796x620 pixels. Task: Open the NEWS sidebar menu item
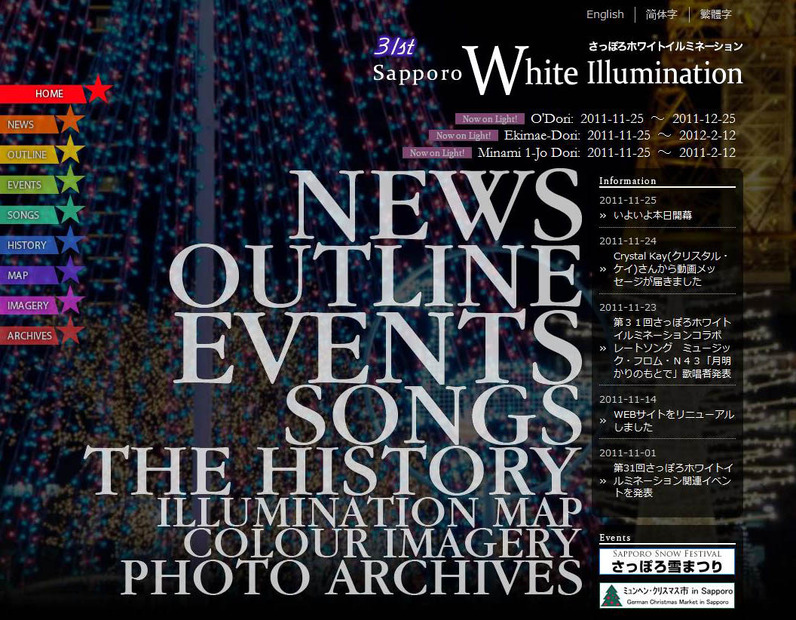coord(29,124)
